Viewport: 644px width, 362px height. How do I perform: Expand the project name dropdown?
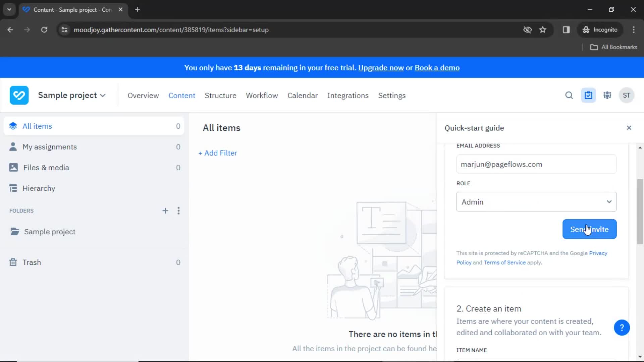(103, 96)
